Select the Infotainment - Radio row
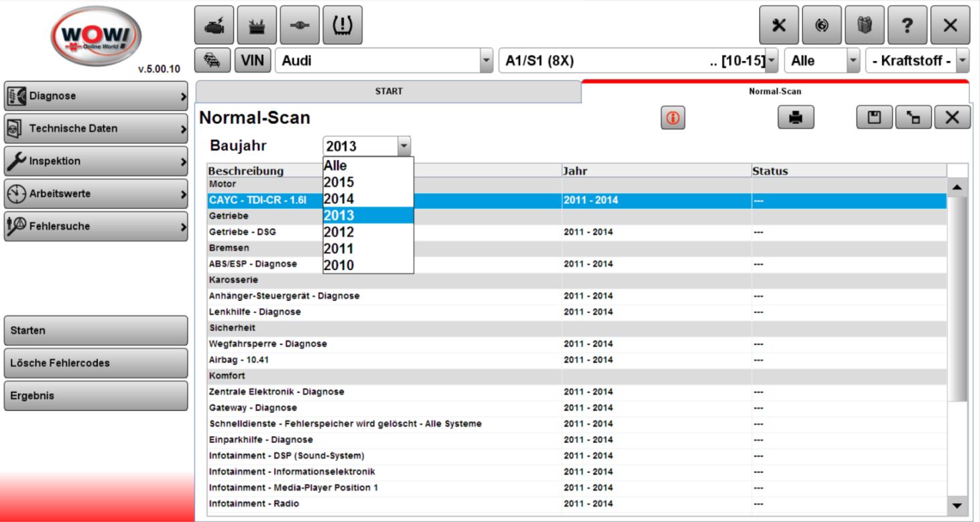 click(x=576, y=503)
